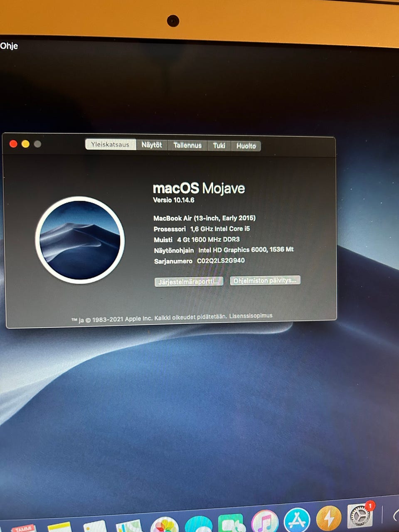
Task: Switch to the Tallennus tab
Action: coord(187,145)
